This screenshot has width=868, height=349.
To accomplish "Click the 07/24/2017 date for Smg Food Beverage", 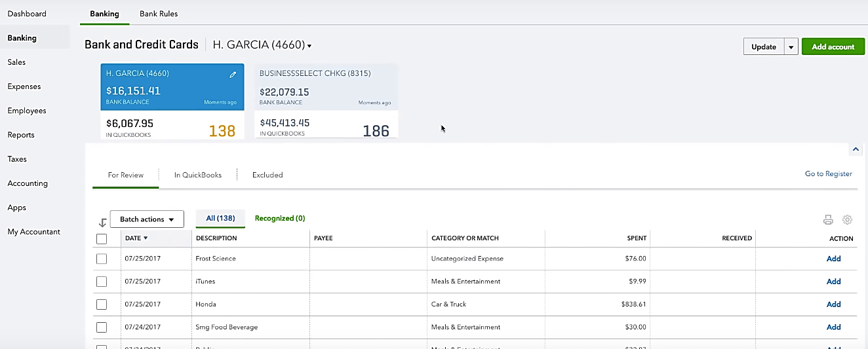I will (142, 327).
